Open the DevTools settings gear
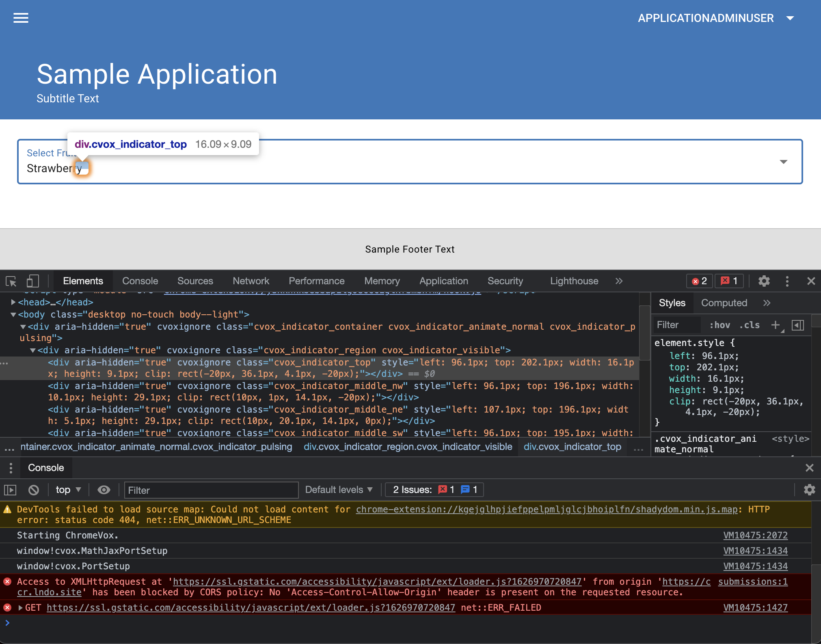Viewport: 821px width, 644px height. coord(764,281)
